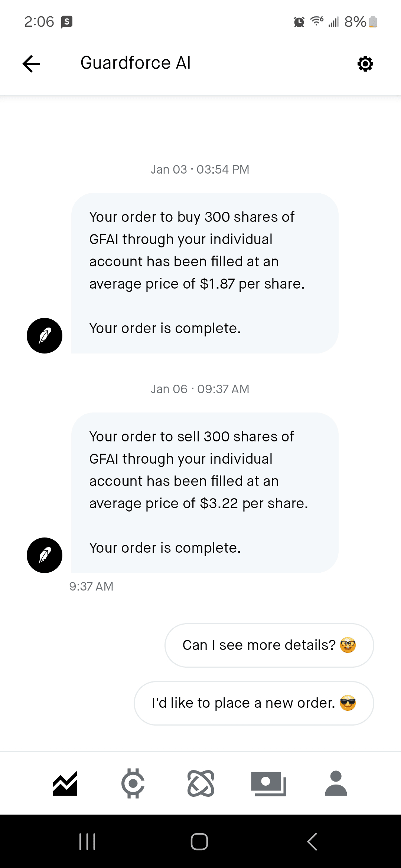Tap Robinhood feather avatar beside buy message
This screenshot has width=401, height=868.
coord(45,336)
